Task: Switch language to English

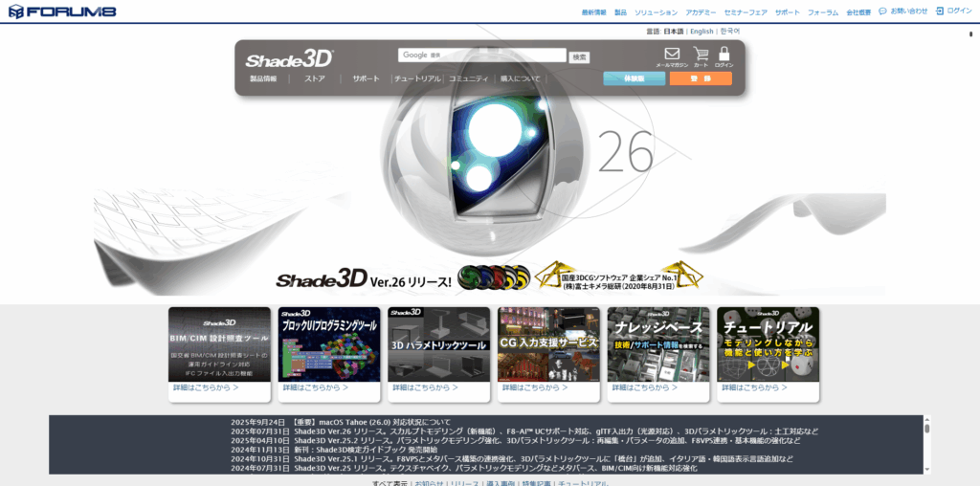Action: pyautogui.click(x=702, y=32)
